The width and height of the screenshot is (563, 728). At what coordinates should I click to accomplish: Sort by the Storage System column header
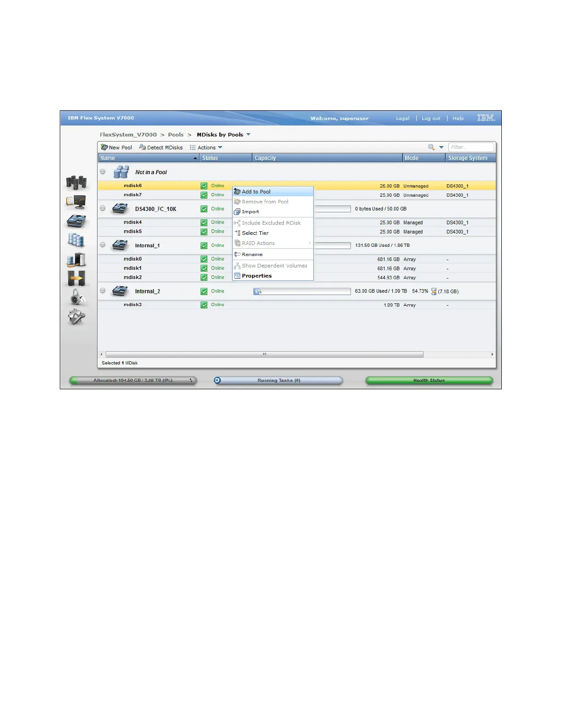pos(471,158)
